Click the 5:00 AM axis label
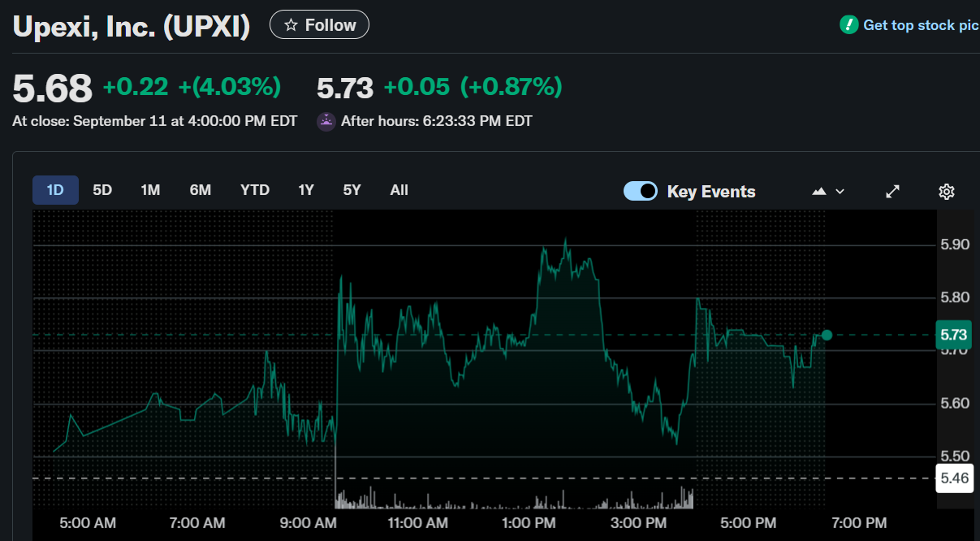 [x=88, y=523]
